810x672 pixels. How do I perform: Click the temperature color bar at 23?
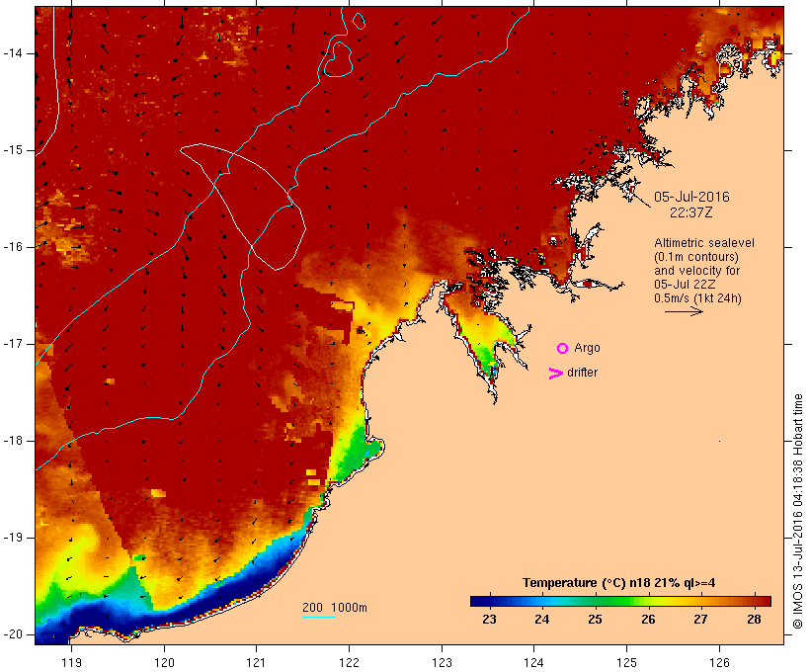pos(489,601)
